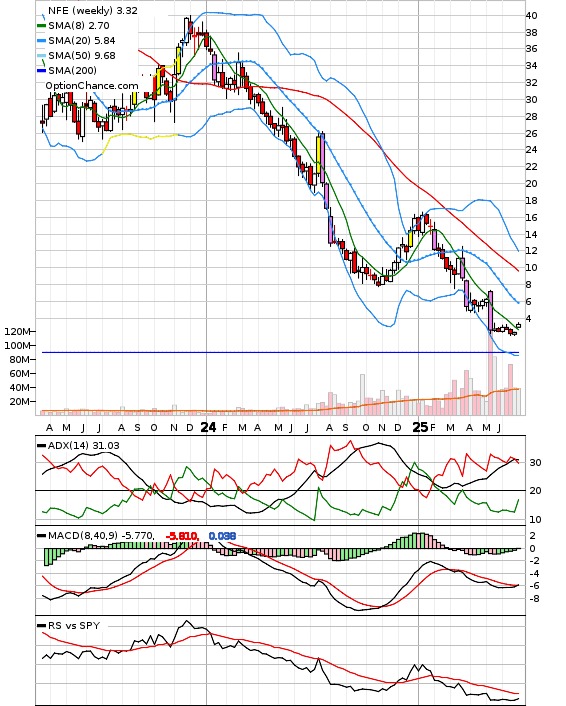Click the price axis label 26

[531, 134]
